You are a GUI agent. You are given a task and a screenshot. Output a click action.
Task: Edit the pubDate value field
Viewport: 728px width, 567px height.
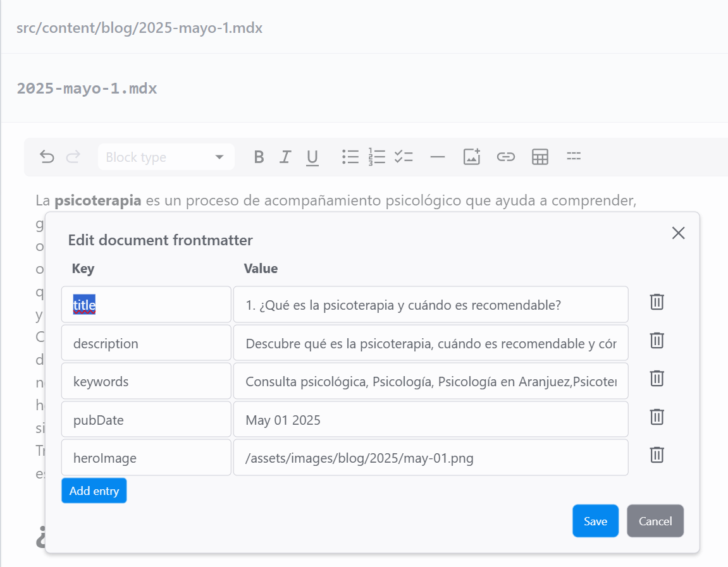431,419
